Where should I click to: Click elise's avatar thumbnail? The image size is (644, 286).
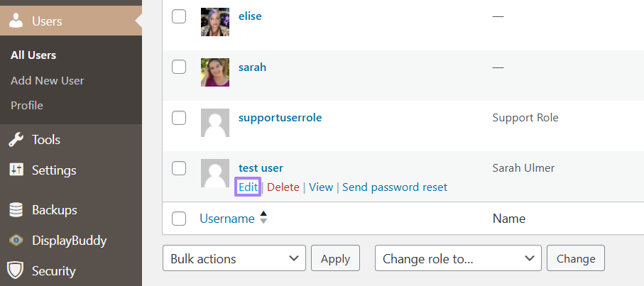(215, 22)
